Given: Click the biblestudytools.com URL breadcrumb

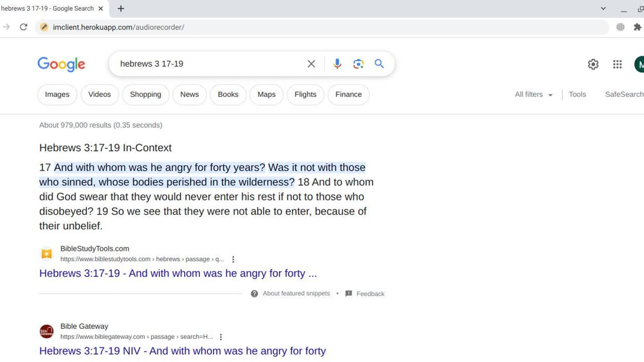Looking at the screenshot, I should [x=142, y=259].
